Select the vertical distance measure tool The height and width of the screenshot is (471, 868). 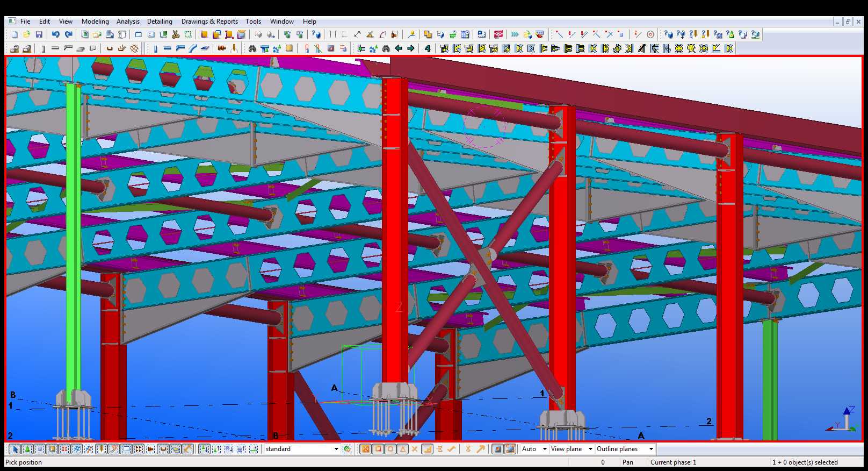coord(345,34)
